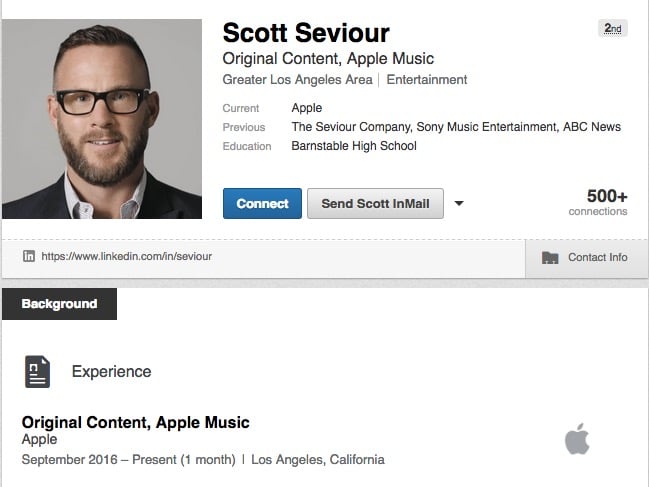The width and height of the screenshot is (649, 487).
Task: Select the Background tab
Action: 59,304
